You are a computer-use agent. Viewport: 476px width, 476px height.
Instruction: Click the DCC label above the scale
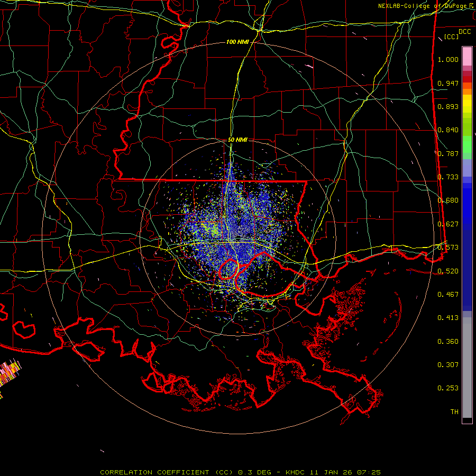tap(464, 32)
